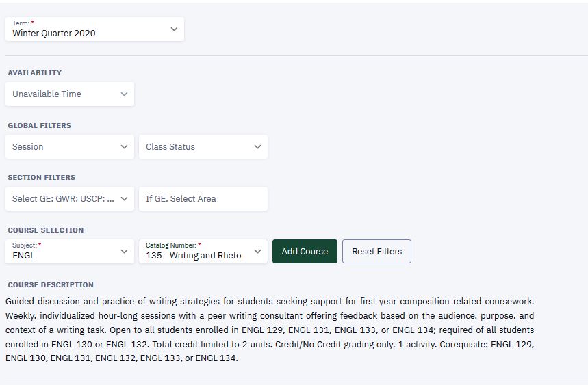Click the Session chevron arrow
Viewport: 588px width, 385px height.
click(124, 147)
